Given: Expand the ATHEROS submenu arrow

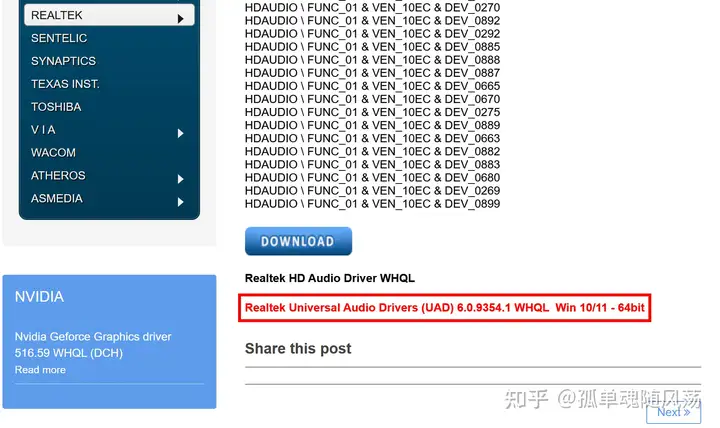Looking at the screenshot, I should (180, 179).
